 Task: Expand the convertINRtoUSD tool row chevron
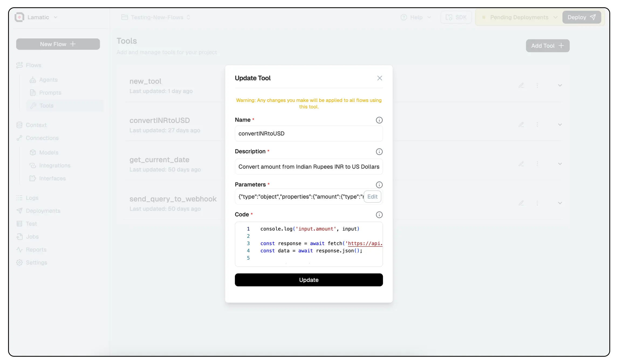[560, 125]
